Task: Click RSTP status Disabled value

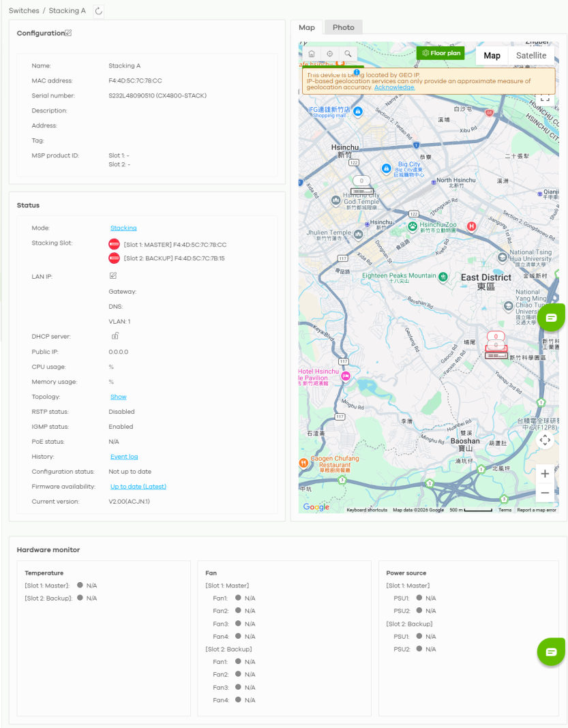Action: click(x=121, y=412)
